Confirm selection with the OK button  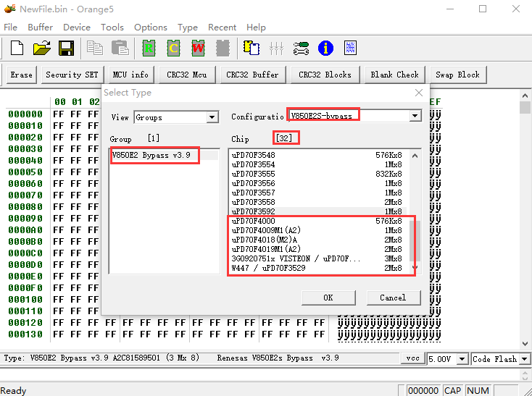(328, 298)
